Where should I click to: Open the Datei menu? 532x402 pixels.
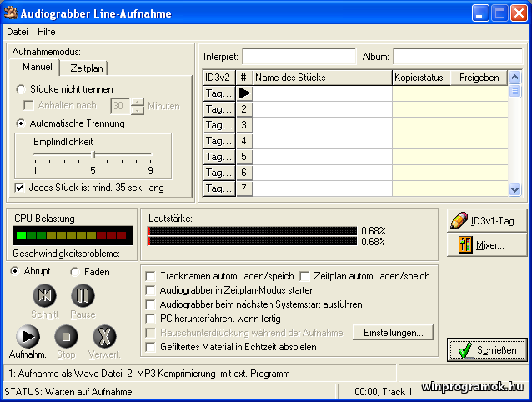(x=18, y=31)
